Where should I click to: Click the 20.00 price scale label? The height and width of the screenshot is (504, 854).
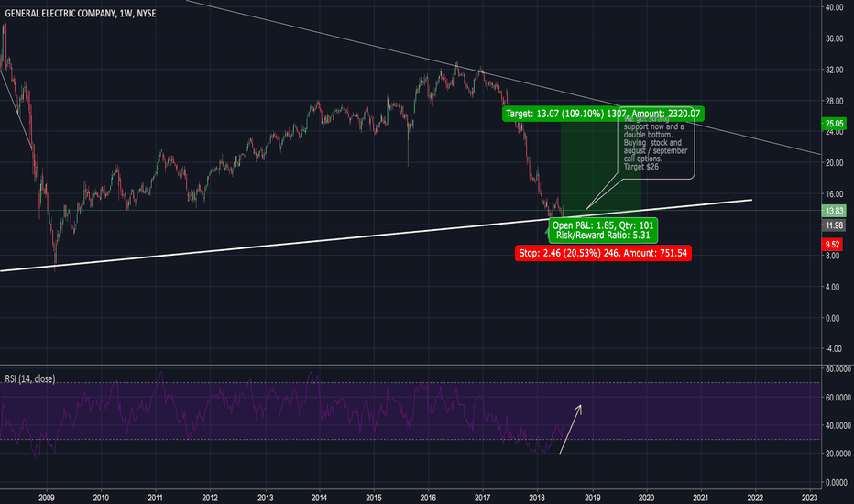835,162
